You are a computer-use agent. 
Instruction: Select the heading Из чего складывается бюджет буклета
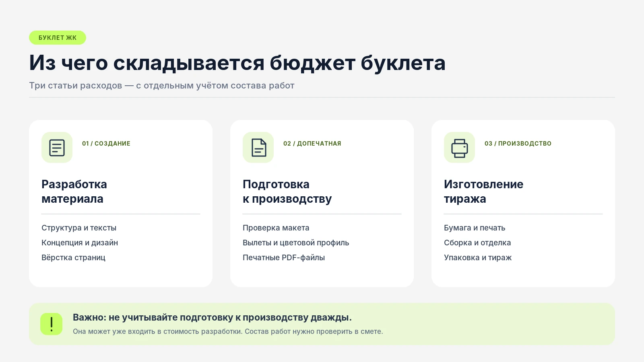(x=237, y=63)
